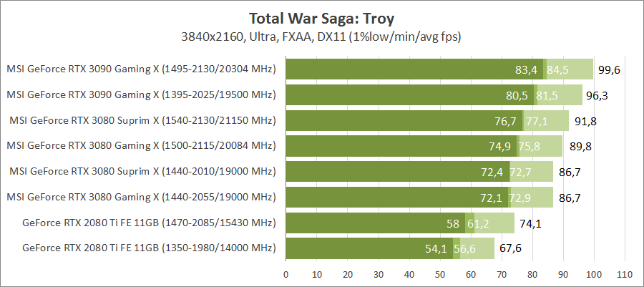
Task: Click the 99,6 average fps value
Action: (x=609, y=70)
